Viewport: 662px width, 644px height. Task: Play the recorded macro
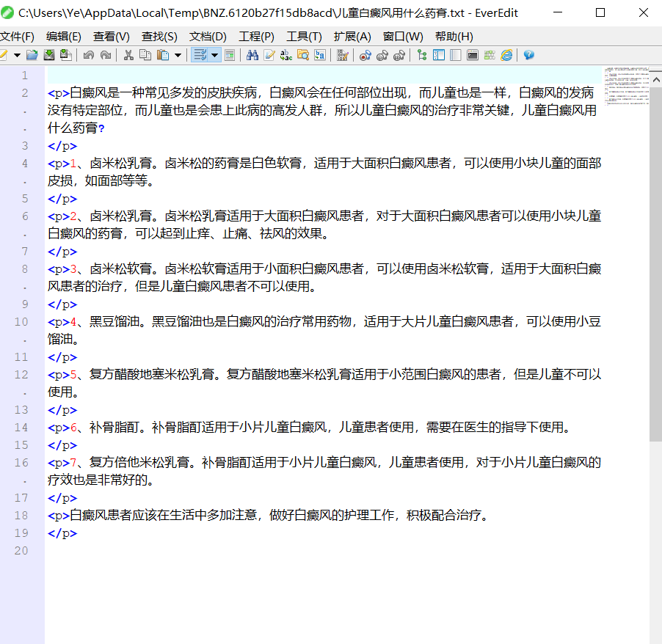tap(382, 55)
